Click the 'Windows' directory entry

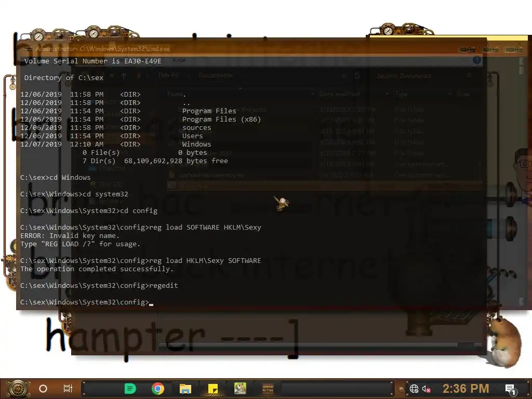(x=197, y=144)
